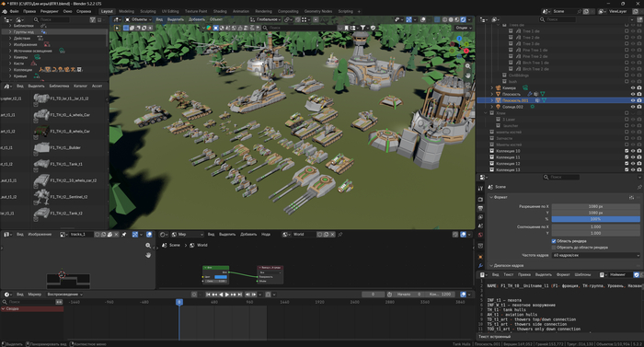Click the viewport bookmark icon
Screen dimensions: 644x347
pos(346,28)
